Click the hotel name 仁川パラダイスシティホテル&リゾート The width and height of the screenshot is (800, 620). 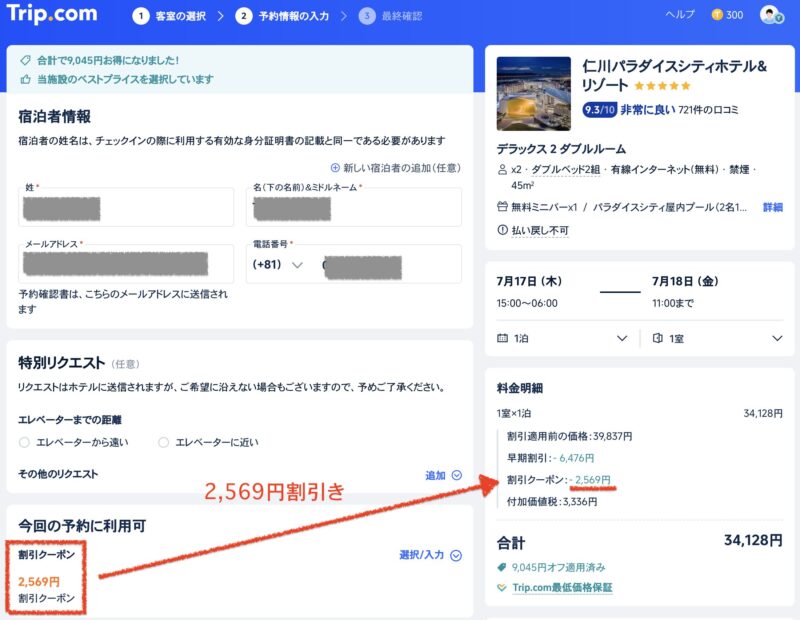(x=674, y=76)
